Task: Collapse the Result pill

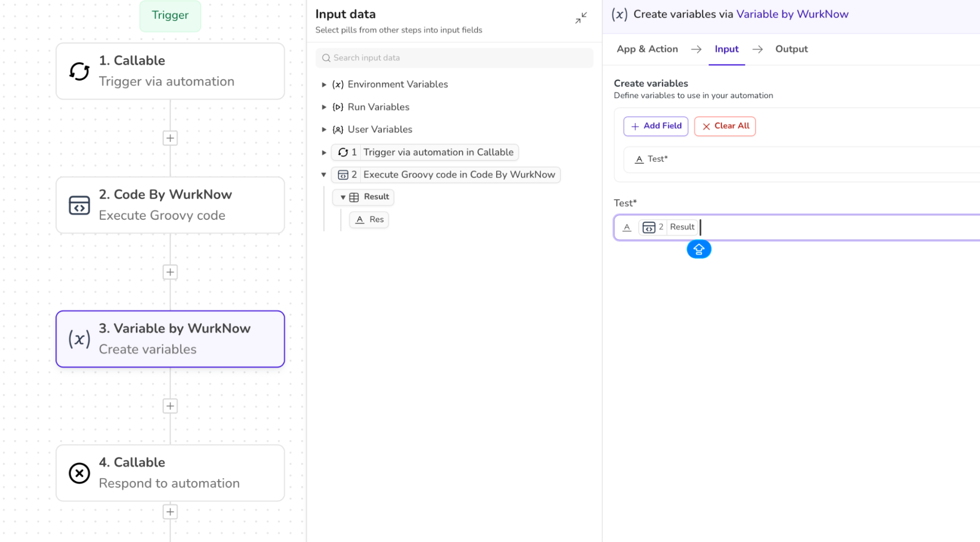Action: [343, 197]
